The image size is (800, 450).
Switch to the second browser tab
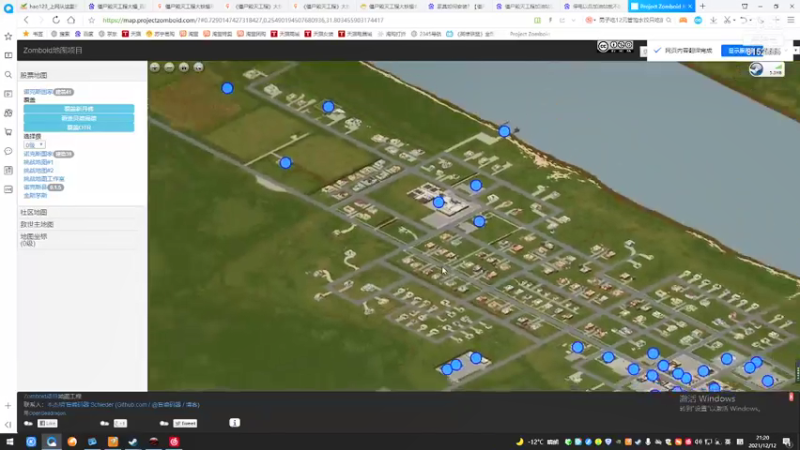click(x=117, y=6)
